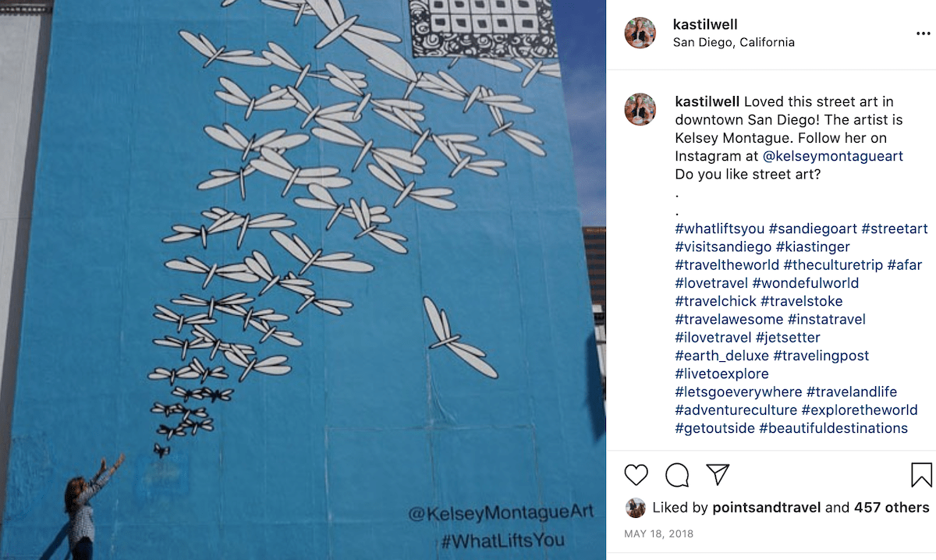The width and height of the screenshot is (936, 560).
Task: Open the #streetart hashtag
Action: [x=895, y=229]
